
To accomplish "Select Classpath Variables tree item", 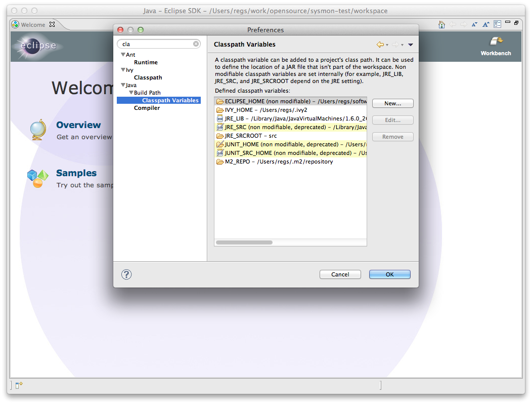I will pos(170,100).
